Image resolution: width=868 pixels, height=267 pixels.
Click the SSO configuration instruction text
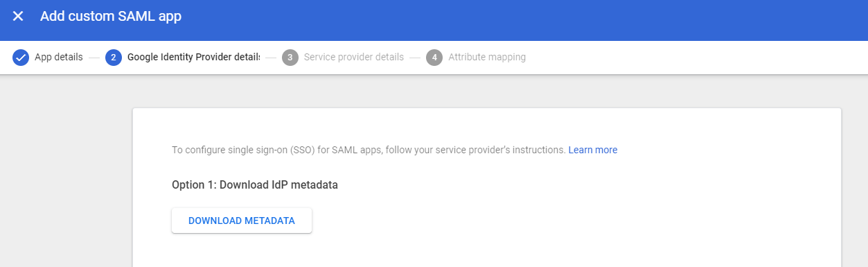369,150
